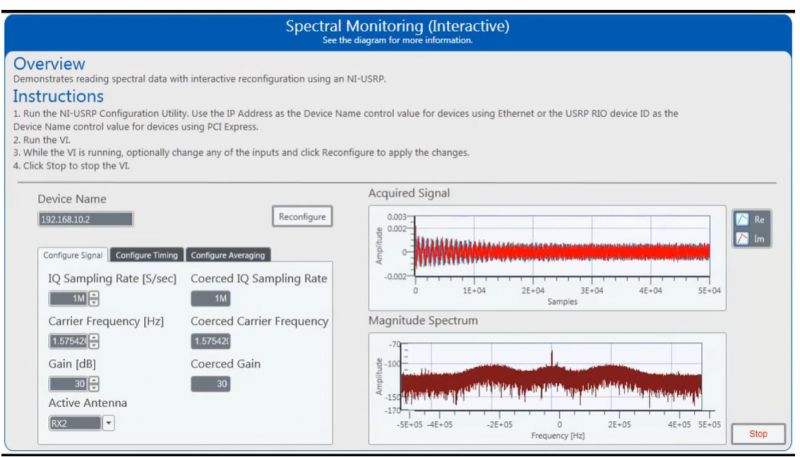The width and height of the screenshot is (800, 457).
Task: Click the Magnitude Spectrum graph
Action: [547, 388]
